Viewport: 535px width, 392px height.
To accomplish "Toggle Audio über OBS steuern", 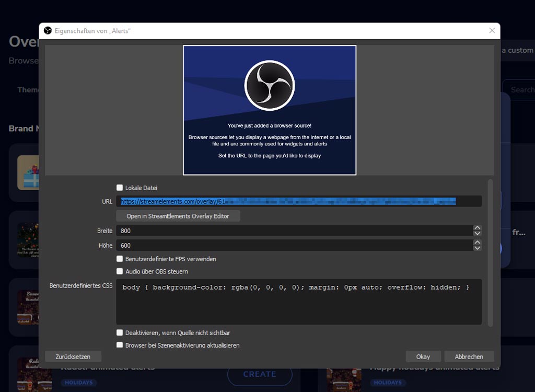I will pos(120,271).
